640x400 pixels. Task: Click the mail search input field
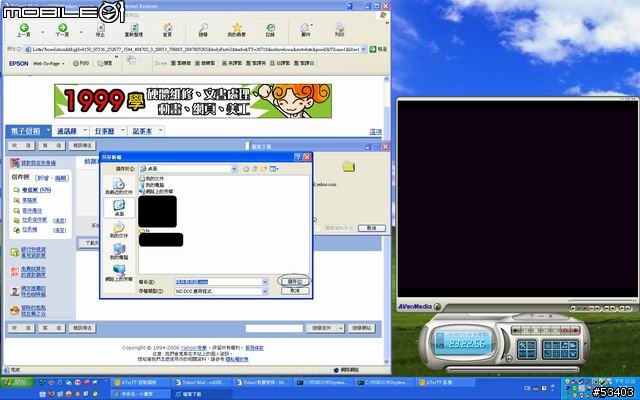coord(274,328)
